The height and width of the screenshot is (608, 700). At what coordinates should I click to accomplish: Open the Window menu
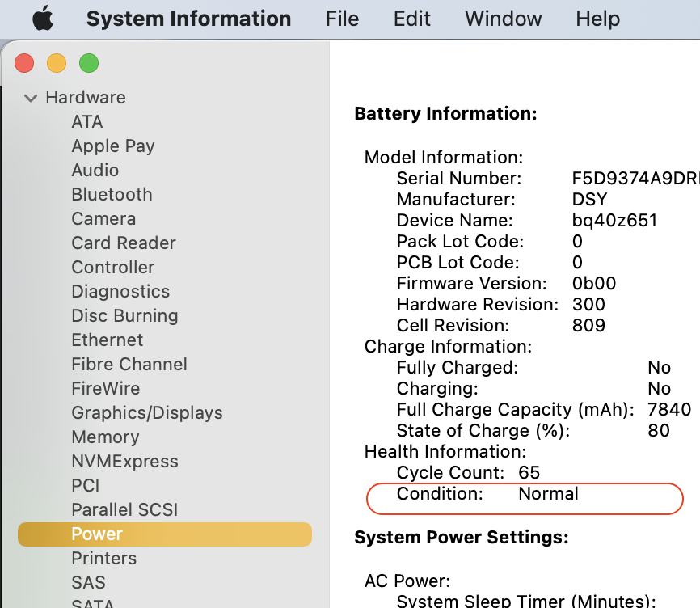coord(503,19)
